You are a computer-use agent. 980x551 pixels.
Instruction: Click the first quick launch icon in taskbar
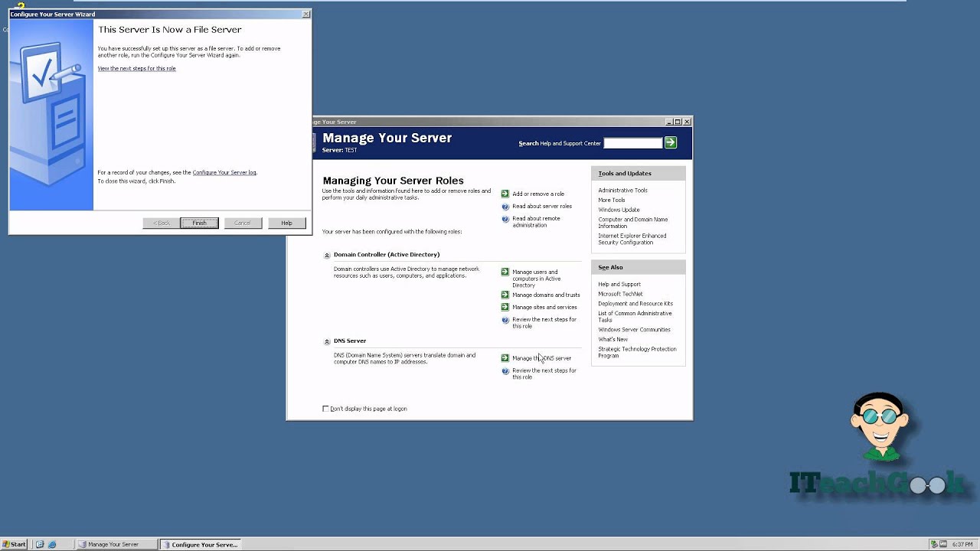tap(40, 544)
